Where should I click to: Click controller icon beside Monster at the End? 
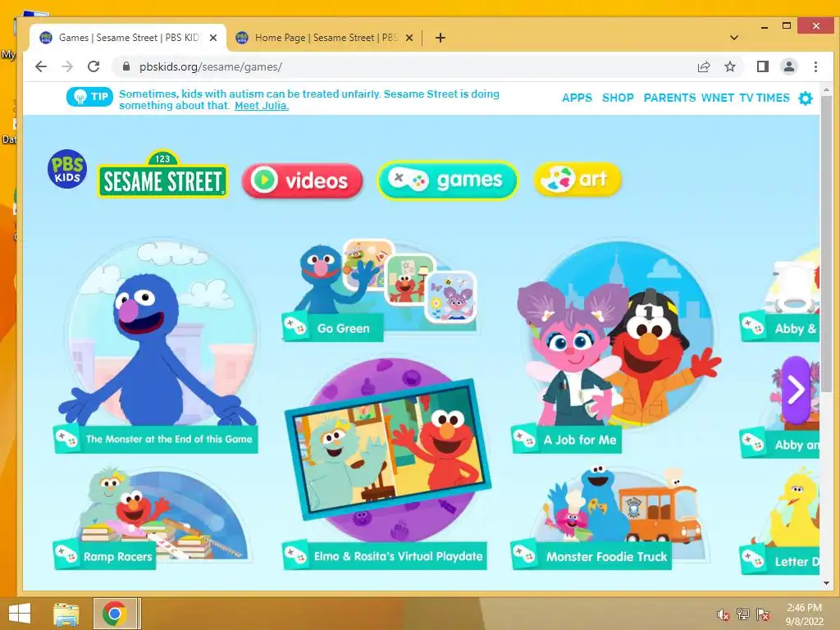point(66,438)
